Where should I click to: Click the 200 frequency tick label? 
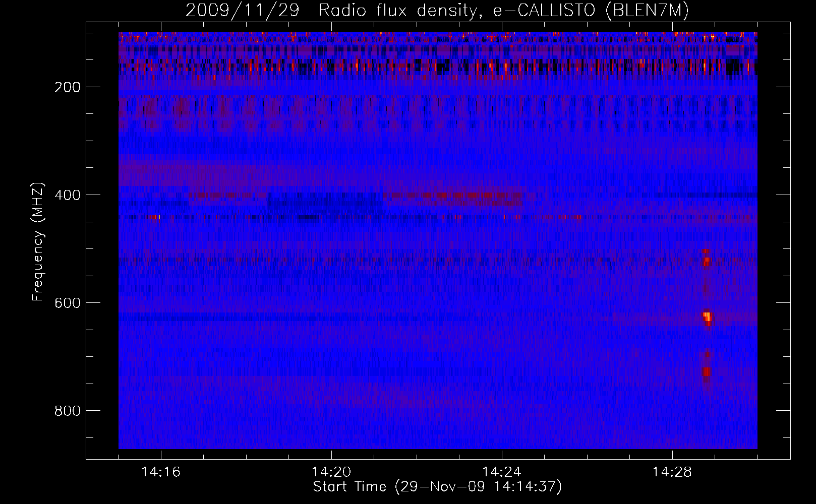(x=68, y=87)
